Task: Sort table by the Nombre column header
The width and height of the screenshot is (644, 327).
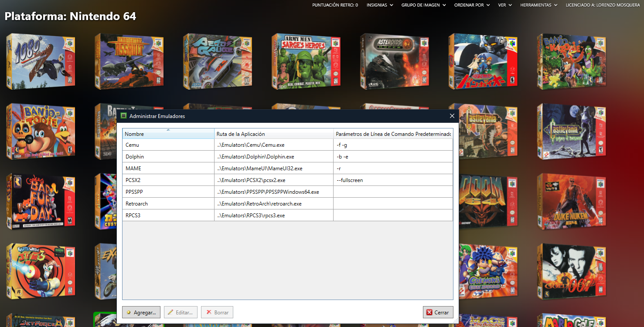Action: click(168, 134)
